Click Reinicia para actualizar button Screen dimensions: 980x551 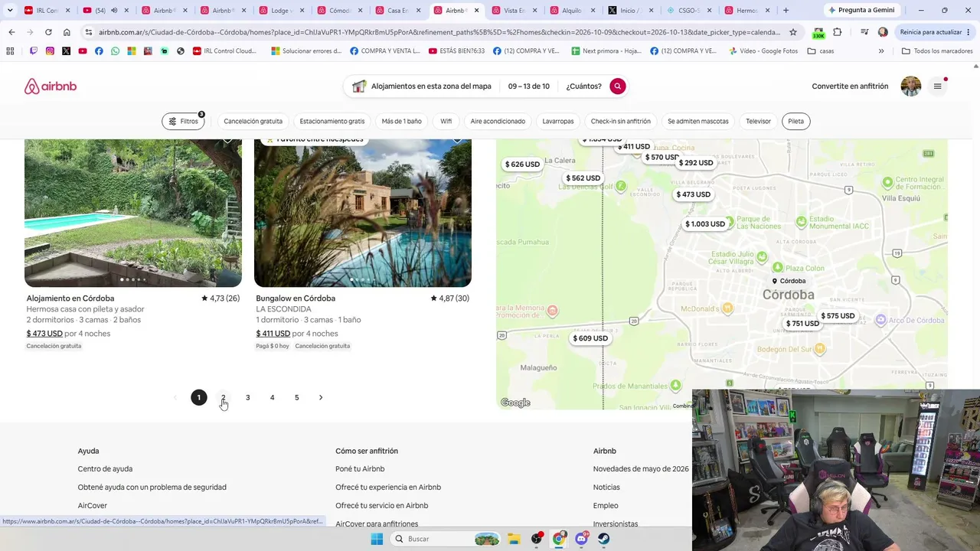pyautogui.click(x=935, y=32)
